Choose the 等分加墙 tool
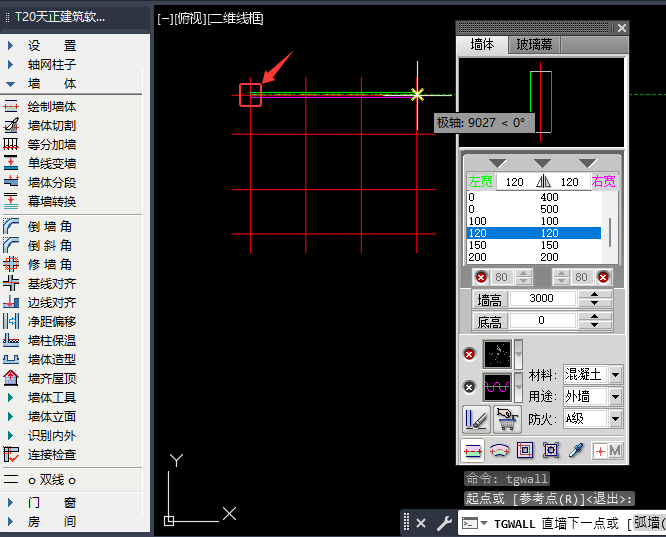 (40, 144)
